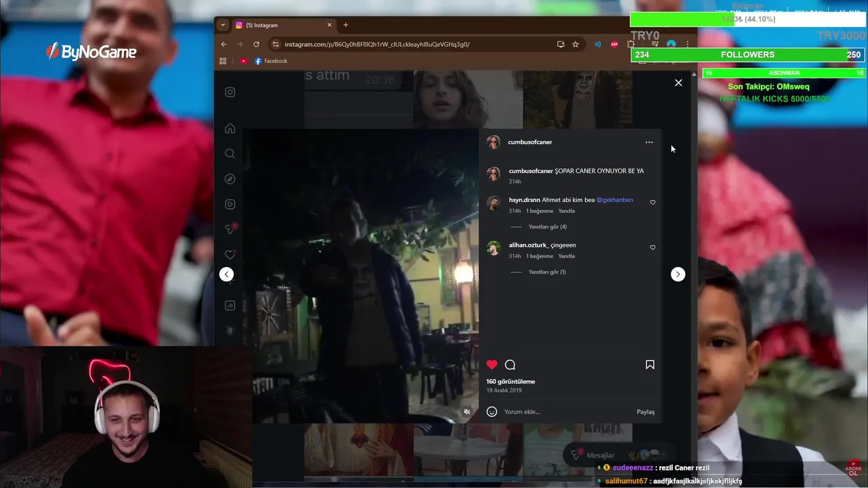Screen dimensions: 868x488
Task: Open Explore compass icon in sidebar
Action: [230, 179]
